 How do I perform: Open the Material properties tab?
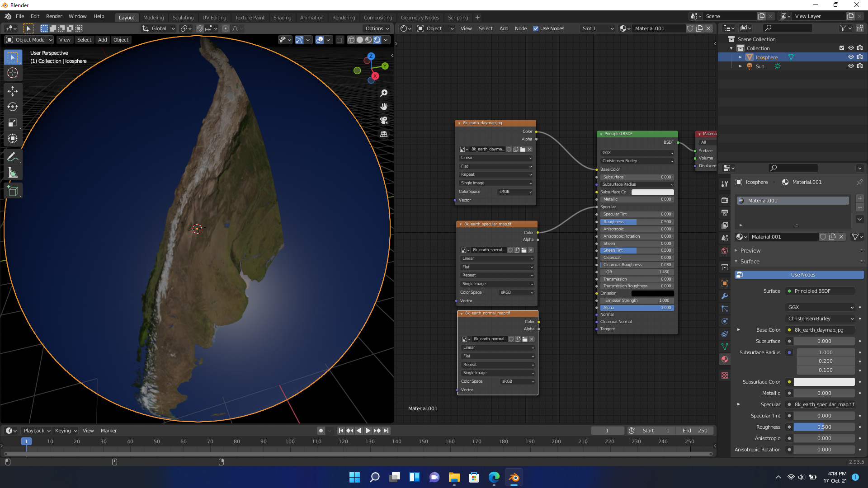coord(725,359)
